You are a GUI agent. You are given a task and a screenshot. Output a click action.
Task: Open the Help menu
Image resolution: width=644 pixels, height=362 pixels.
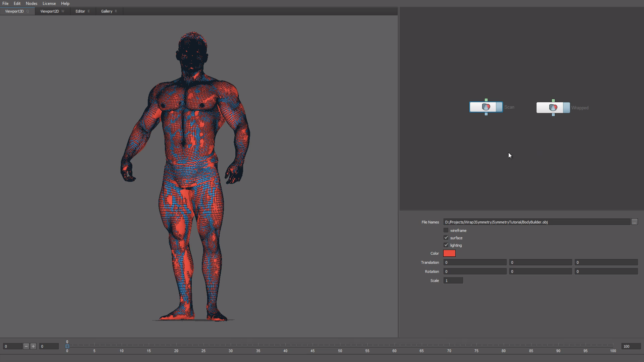65,3
